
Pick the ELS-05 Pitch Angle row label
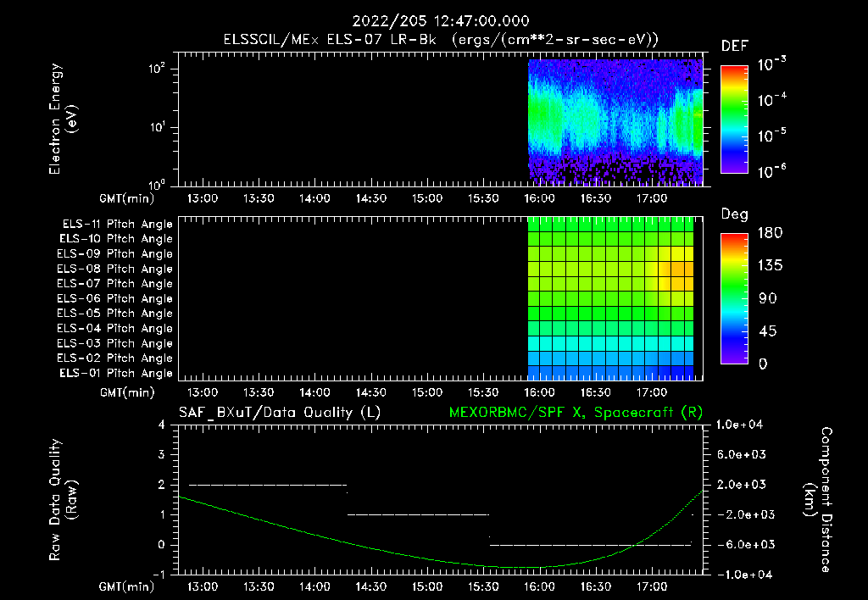click(114, 314)
